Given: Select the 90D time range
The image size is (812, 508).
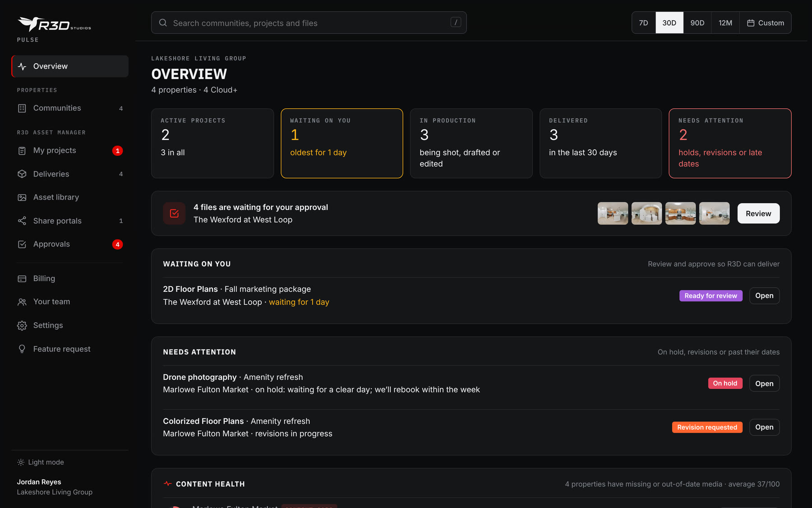Looking at the screenshot, I should coord(697,23).
